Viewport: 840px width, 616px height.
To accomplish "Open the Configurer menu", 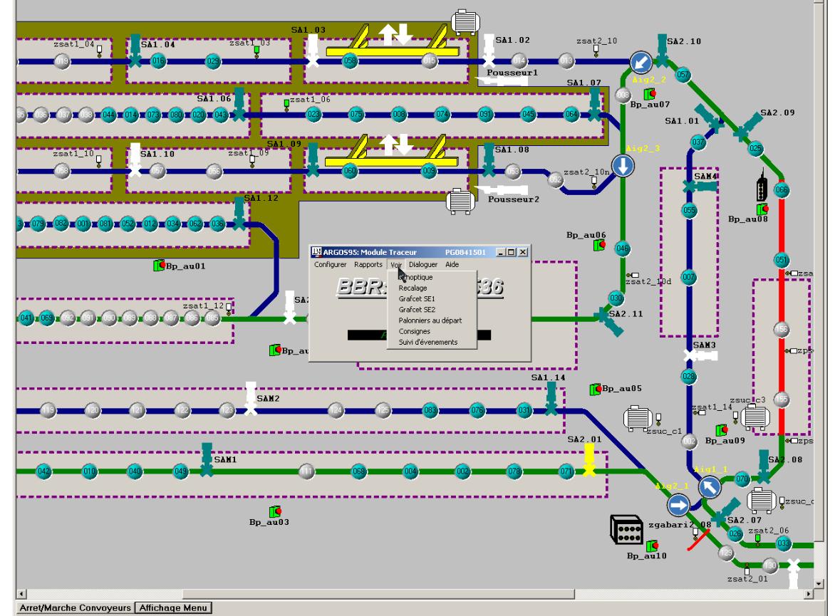I will click(330, 265).
